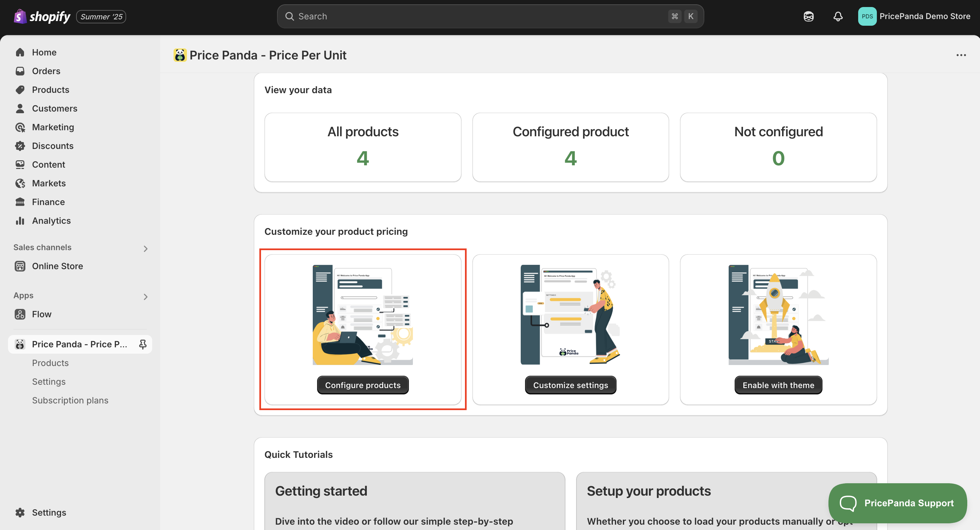Click the Customize settings button
980x530 pixels.
tap(570, 385)
